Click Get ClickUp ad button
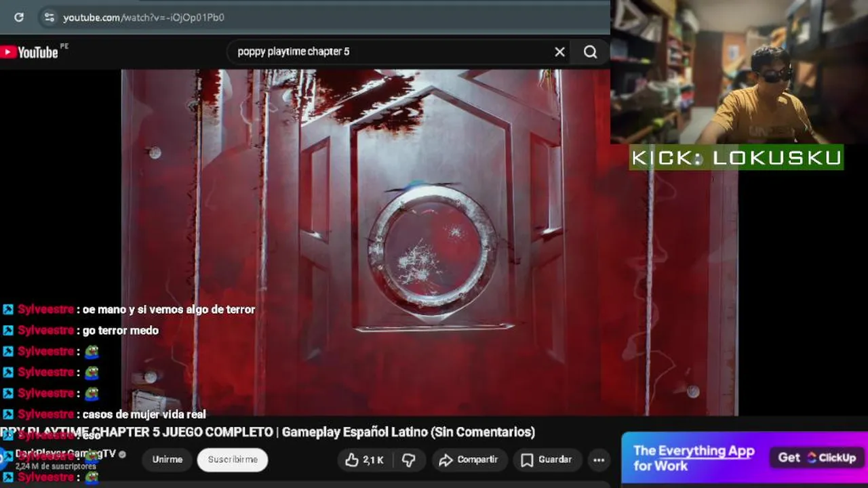868x488 pixels. coord(817,458)
